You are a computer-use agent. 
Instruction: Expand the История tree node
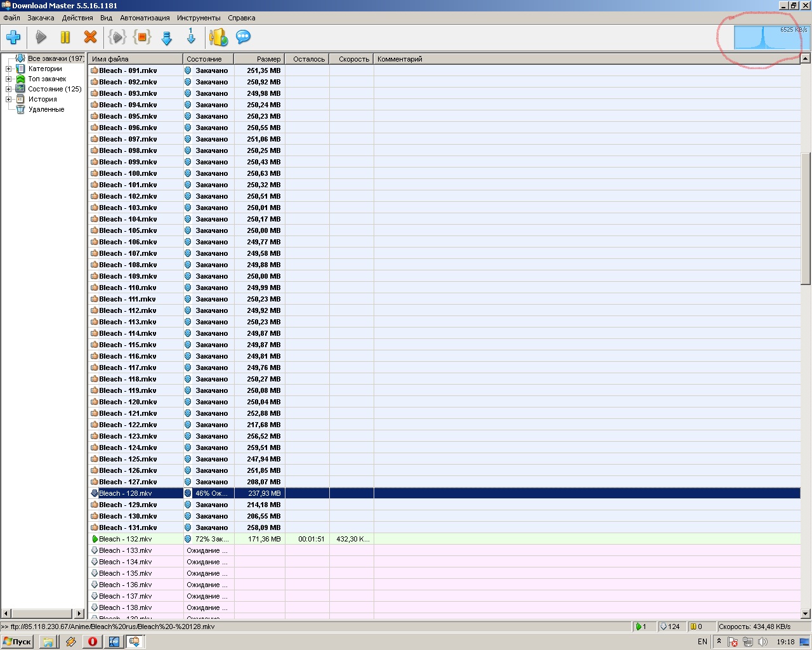[x=8, y=99]
